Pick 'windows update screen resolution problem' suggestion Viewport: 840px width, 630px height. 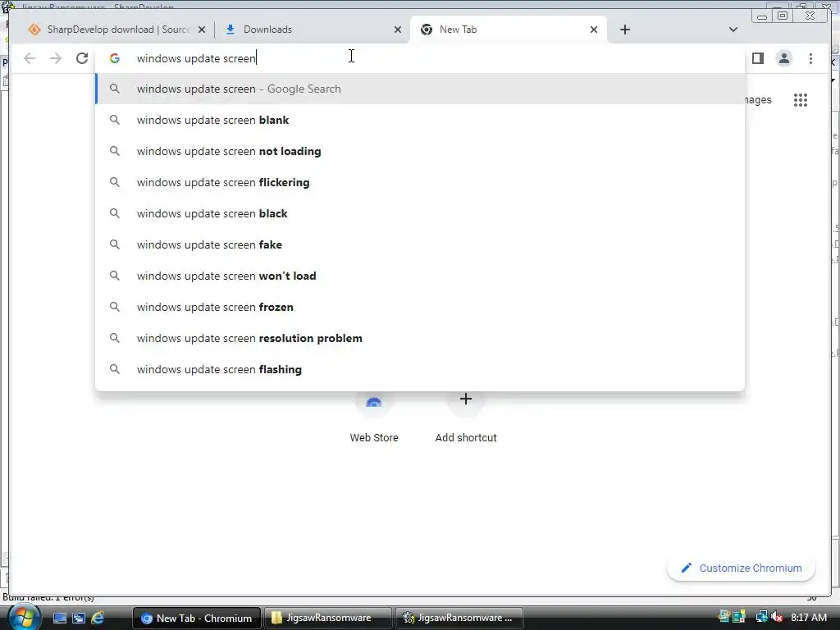[x=419, y=338]
